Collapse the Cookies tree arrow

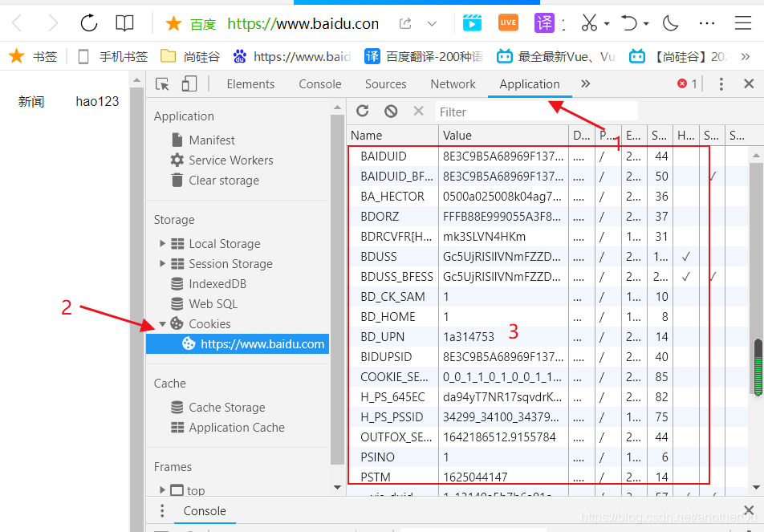[163, 323]
